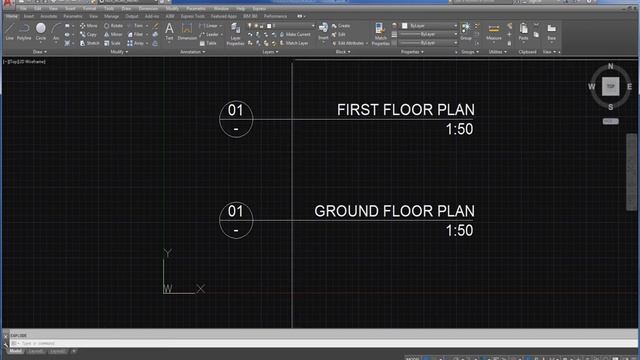Activate the Stretch command
This screenshot has width=640, height=360.
click(x=89, y=43)
